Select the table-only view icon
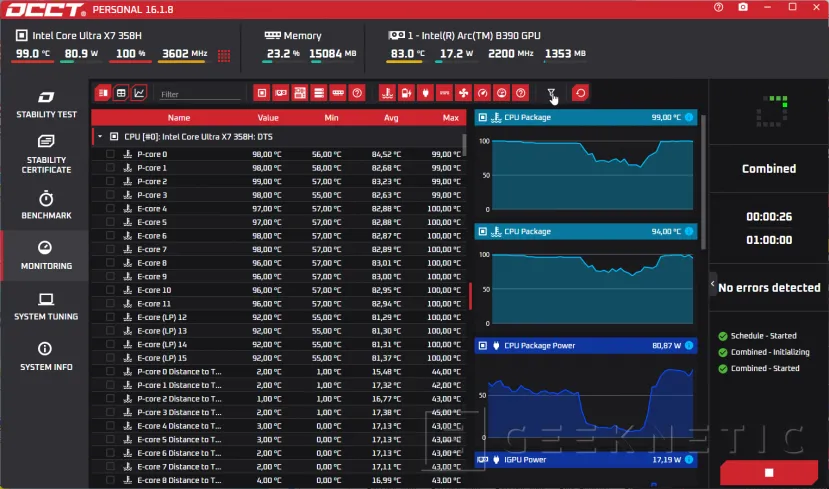 point(120,93)
